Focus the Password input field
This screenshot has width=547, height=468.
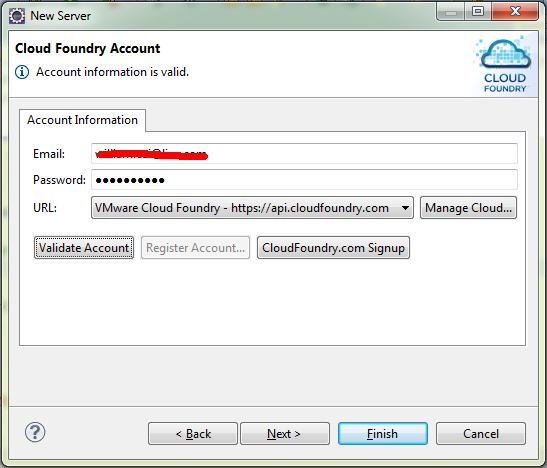click(x=304, y=180)
